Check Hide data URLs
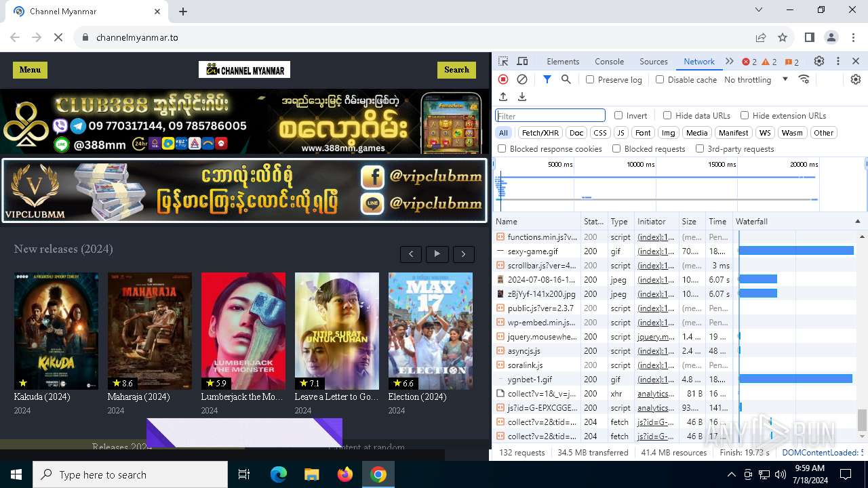 click(667, 115)
